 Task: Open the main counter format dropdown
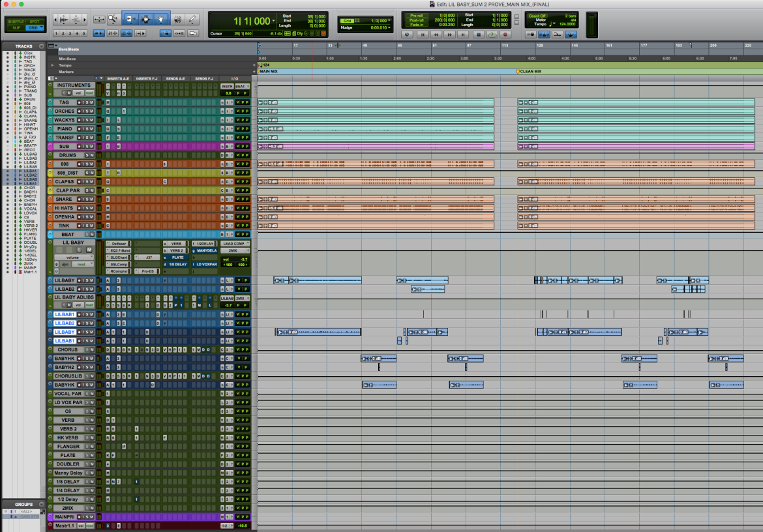(274, 21)
